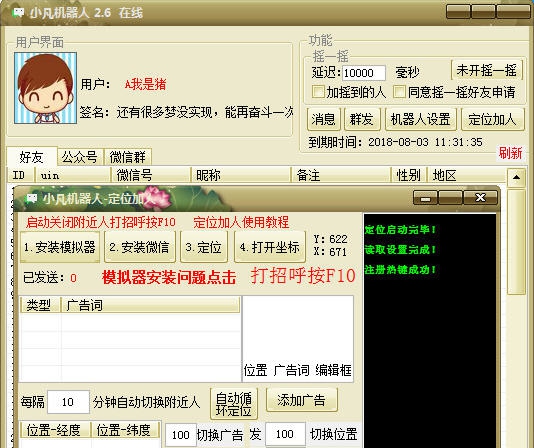Click the 群发 button
The image size is (534, 448).
(x=362, y=120)
